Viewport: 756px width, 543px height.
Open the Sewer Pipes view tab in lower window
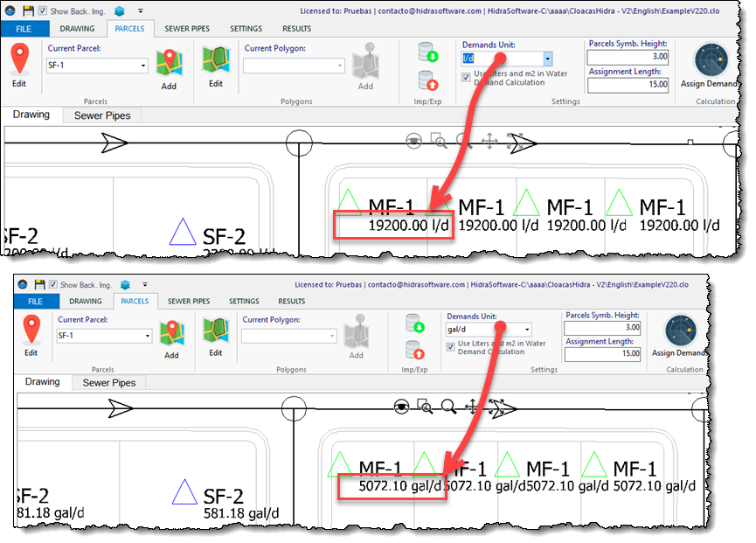[x=110, y=383]
